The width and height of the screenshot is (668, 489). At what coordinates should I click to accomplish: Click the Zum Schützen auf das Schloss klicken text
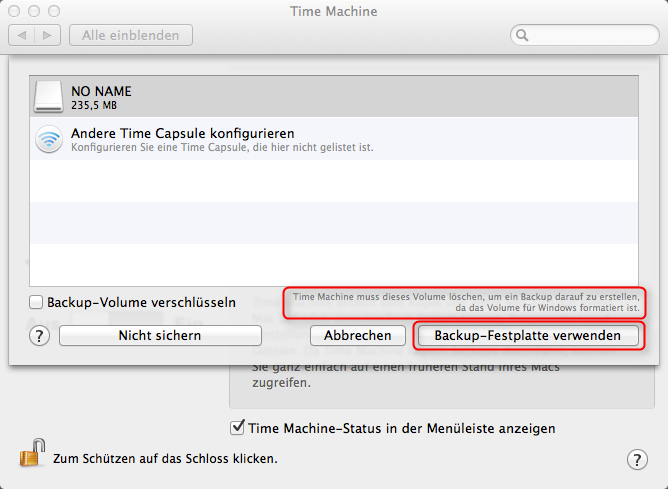[x=165, y=459]
